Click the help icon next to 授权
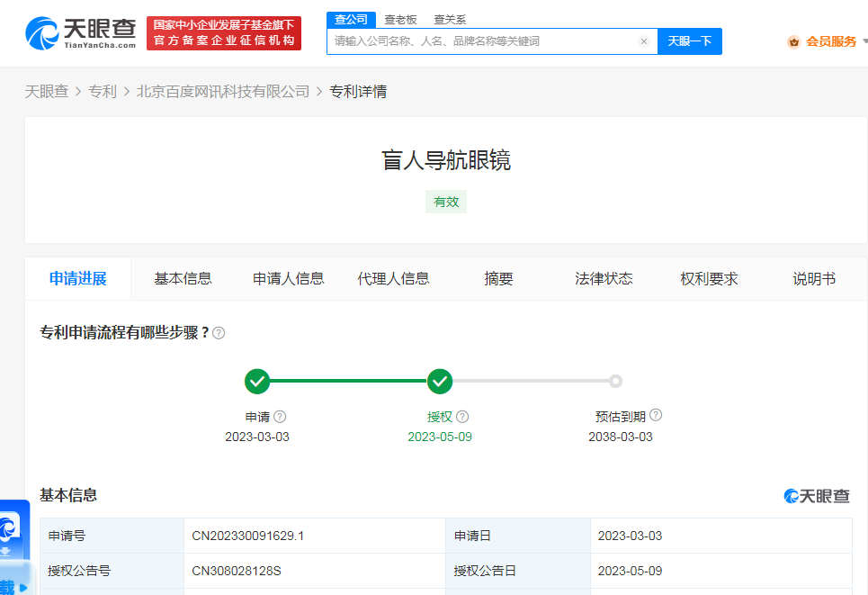Screen dimensions: 868x595 (462, 417)
